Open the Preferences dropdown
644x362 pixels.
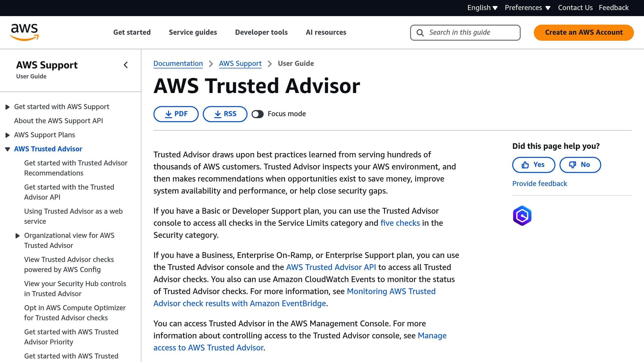tap(528, 8)
